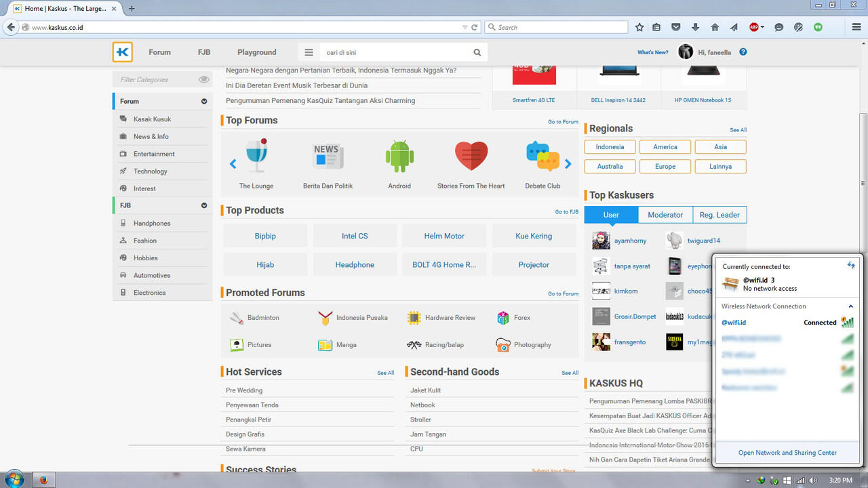Open The Lounge forum icon
This screenshot has width=868, height=488.
tap(256, 155)
